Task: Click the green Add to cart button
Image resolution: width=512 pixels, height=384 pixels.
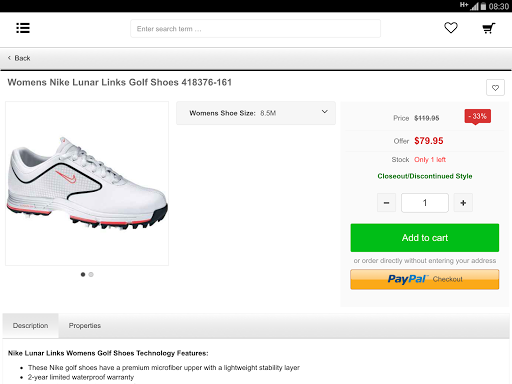Action: pos(425,238)
